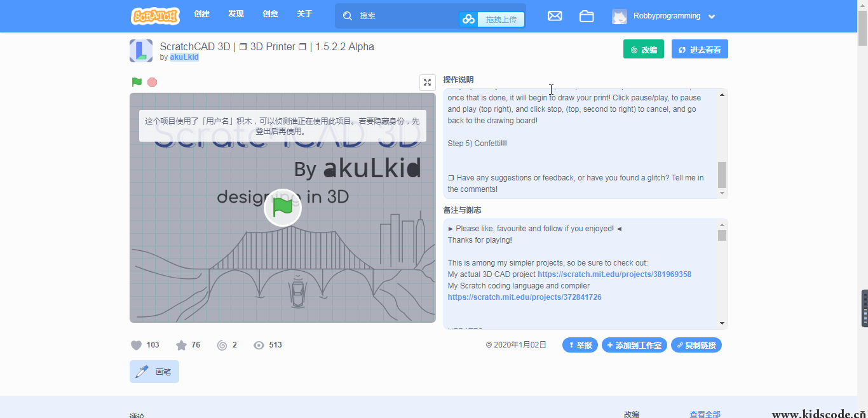Open author akuLkid profile link
868x418 pixels.
coord(184,57)
